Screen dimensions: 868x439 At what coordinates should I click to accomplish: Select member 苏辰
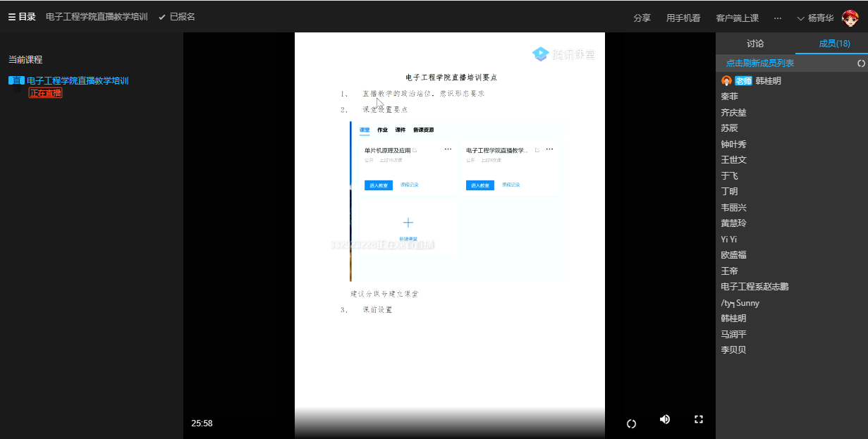coord(730,128)
